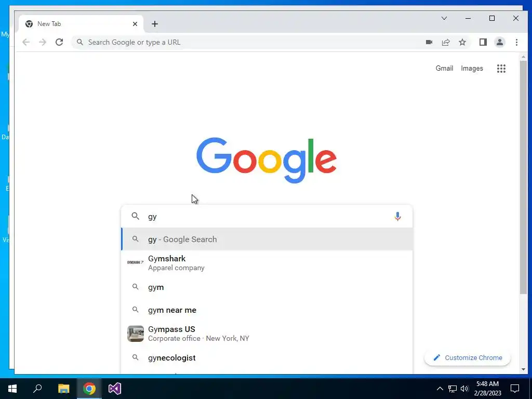Screen dimensions: 532x399
Task: Open the taskbar clock and date
Action: coord(487,389)
